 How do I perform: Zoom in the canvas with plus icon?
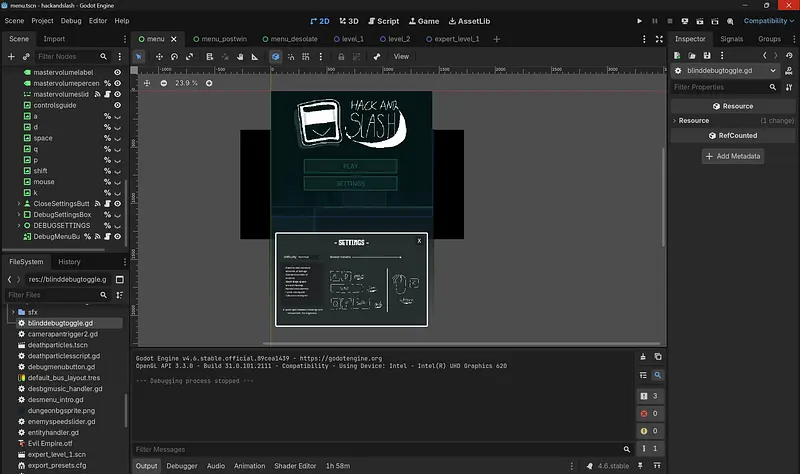point(209,83)
